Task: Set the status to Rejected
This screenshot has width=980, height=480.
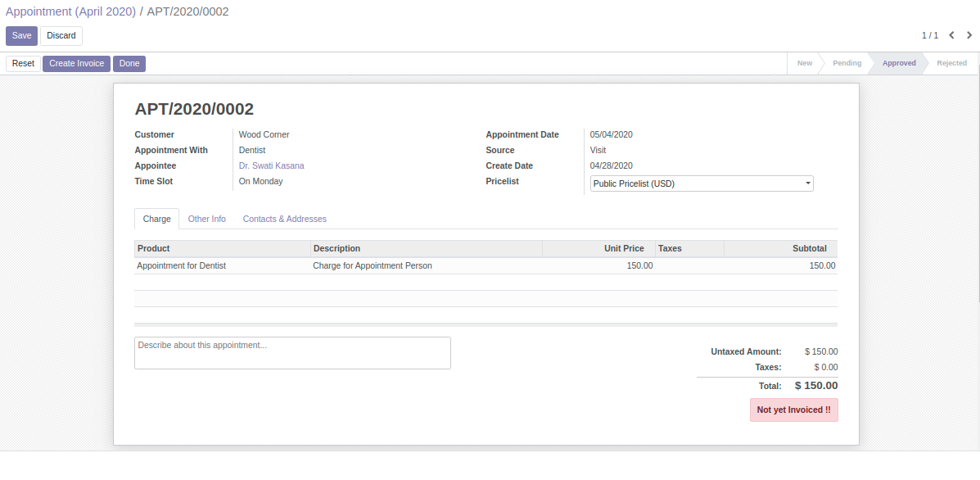Action: tap(951, 63)
